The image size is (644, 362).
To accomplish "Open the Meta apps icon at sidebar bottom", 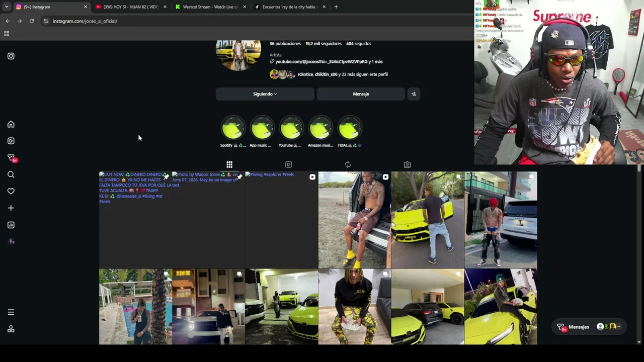I will point(11,329).
